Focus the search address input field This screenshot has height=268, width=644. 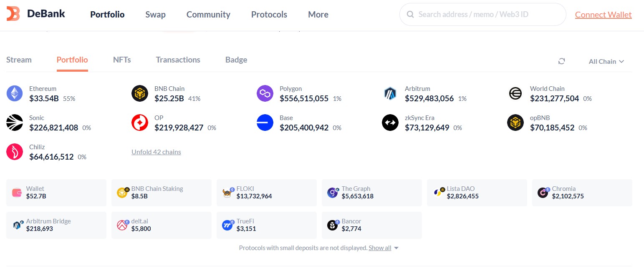483,15
